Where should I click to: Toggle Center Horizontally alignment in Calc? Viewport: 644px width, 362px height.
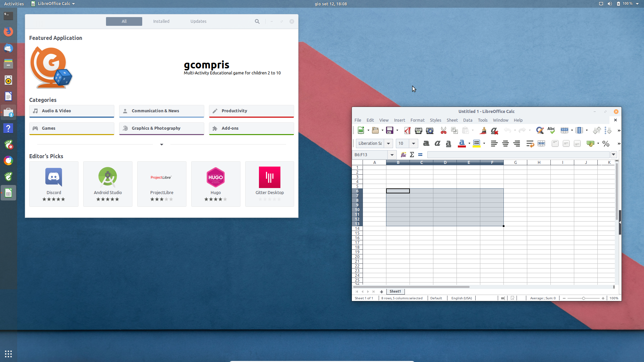[x=505, y=143]
